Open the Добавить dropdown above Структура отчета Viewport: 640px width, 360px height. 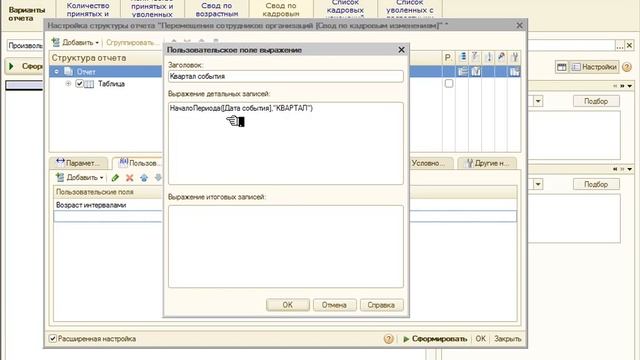click(76, 42)
